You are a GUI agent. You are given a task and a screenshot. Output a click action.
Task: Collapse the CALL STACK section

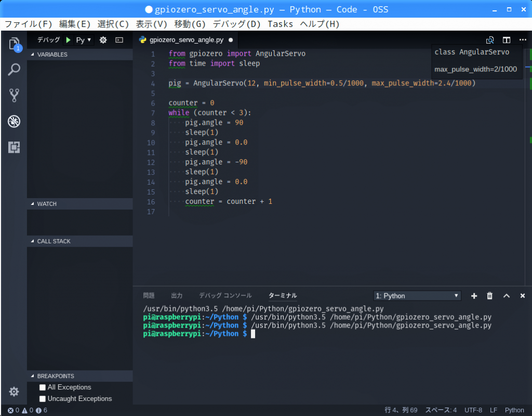point(79,241)
